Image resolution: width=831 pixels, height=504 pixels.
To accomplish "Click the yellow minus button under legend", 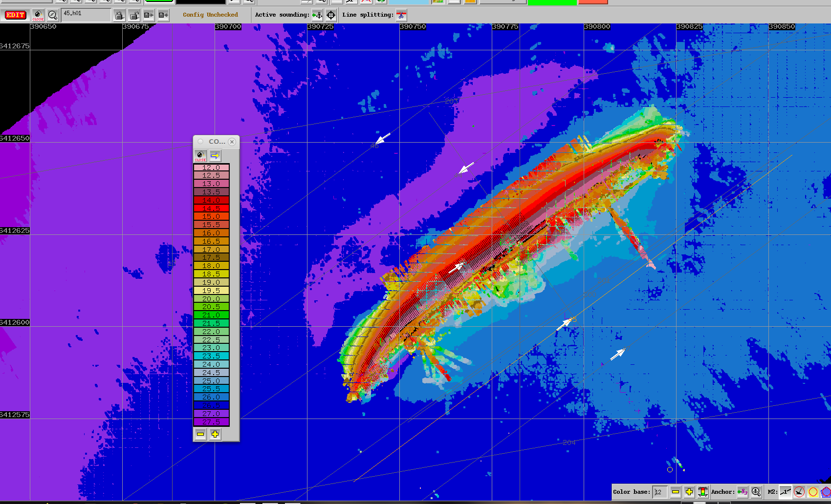I will (x=200, y=434).
